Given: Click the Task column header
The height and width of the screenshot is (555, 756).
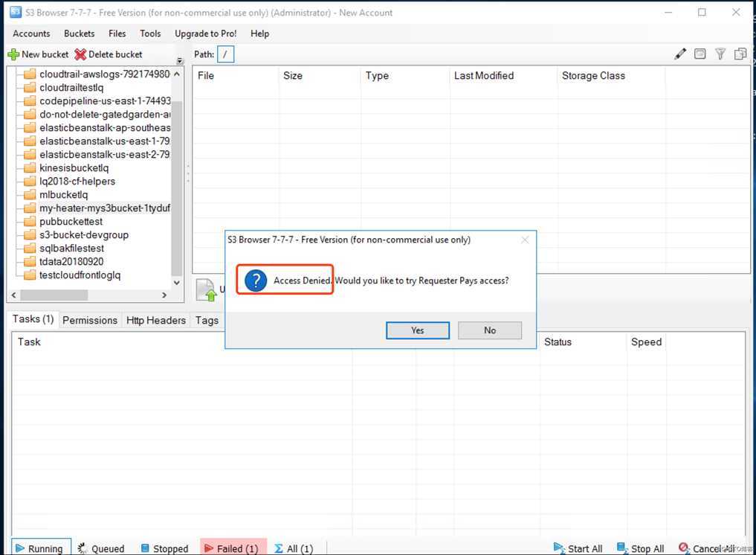Looking at the screenshot, I should click(182, 342).
